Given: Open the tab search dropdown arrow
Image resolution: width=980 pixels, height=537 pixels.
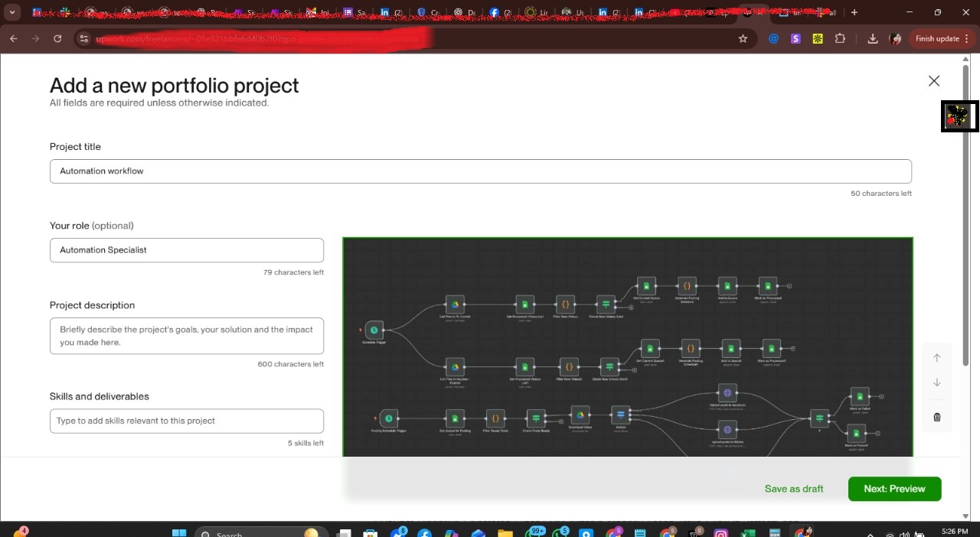Looking at the screenshot, I should click(12, 12).
